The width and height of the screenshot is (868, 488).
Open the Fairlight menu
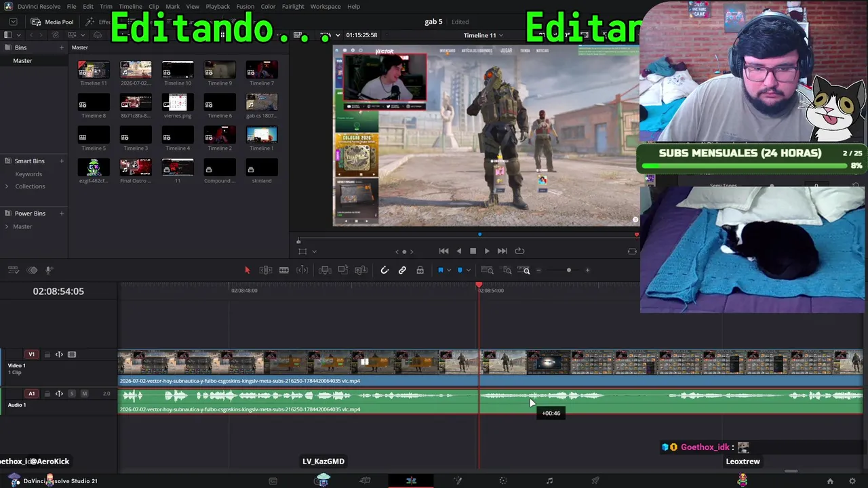(293, 6)
